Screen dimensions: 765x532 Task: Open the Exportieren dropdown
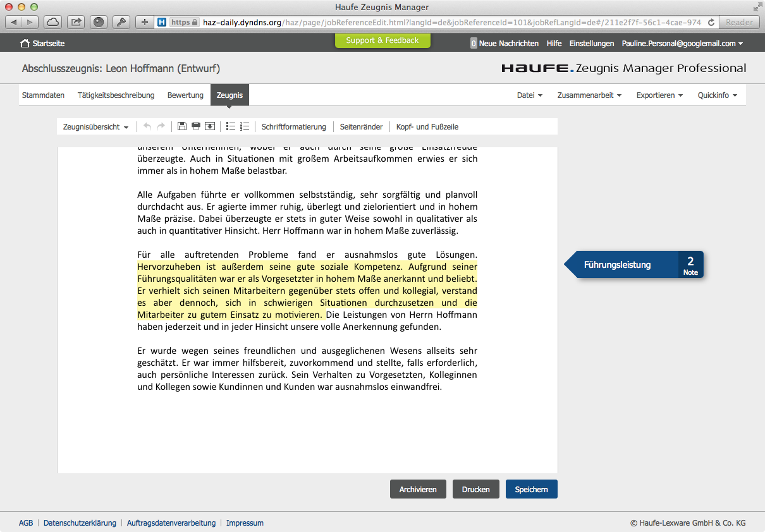659,95
